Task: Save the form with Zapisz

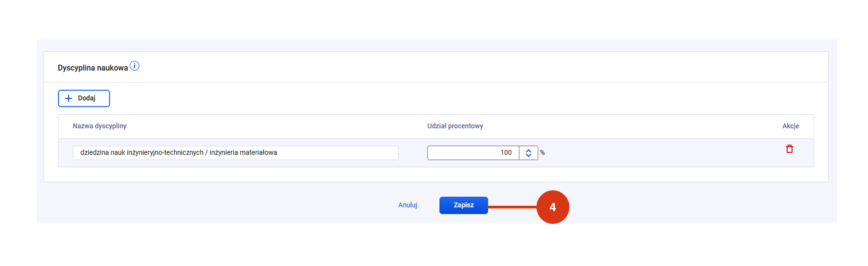Action: click(x=463, y=205)
